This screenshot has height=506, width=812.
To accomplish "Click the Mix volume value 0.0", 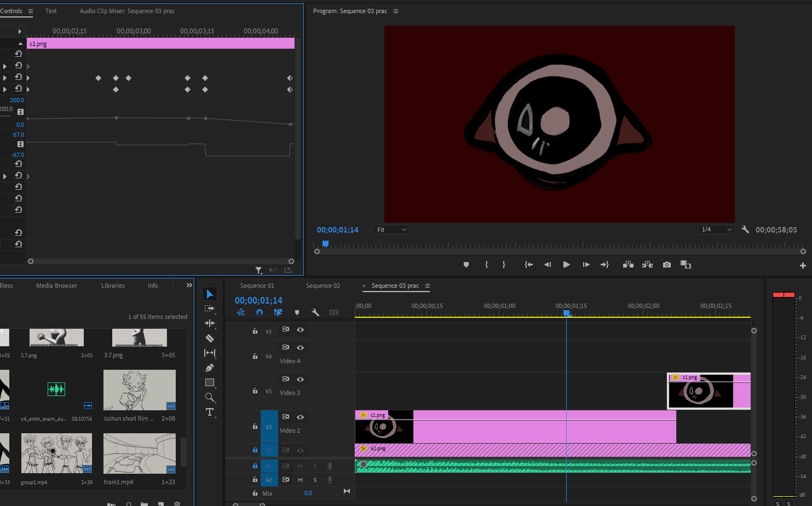I will (x=308, y=493).
